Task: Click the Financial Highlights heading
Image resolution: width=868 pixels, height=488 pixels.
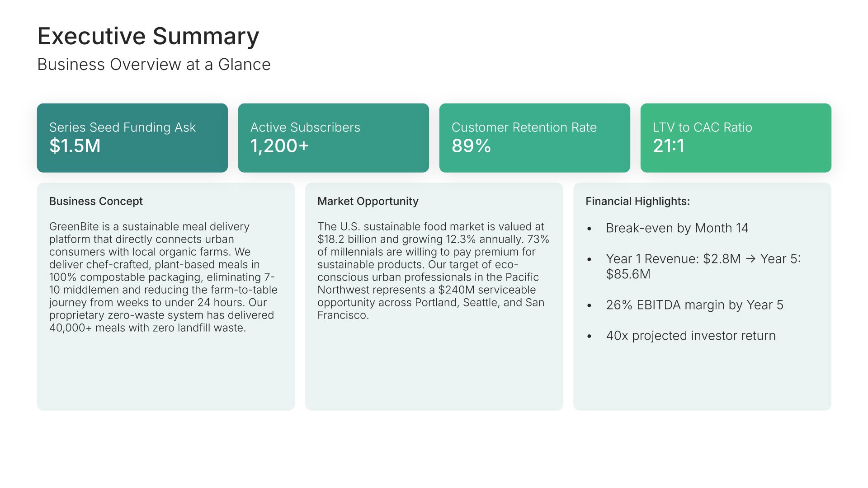Action: 637,201
